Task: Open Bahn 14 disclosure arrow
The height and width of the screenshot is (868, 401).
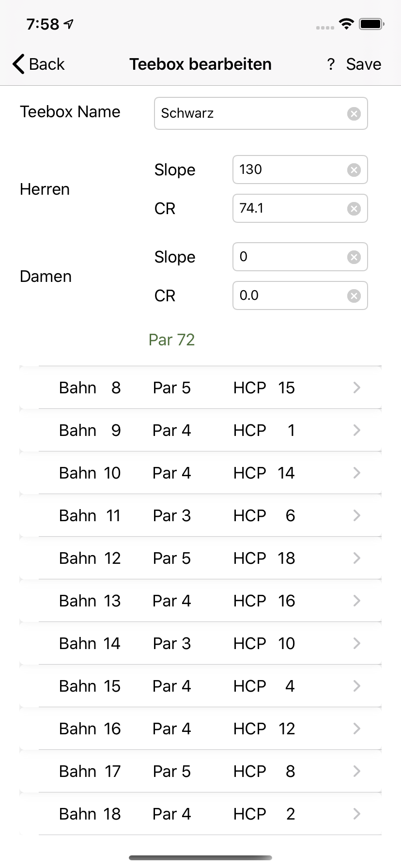Action: [357, 643]
